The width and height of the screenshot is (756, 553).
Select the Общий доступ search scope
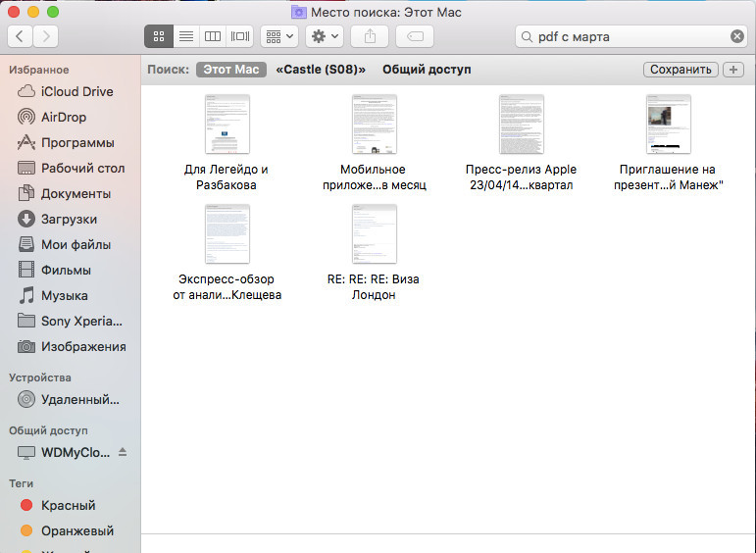point(427,70)
